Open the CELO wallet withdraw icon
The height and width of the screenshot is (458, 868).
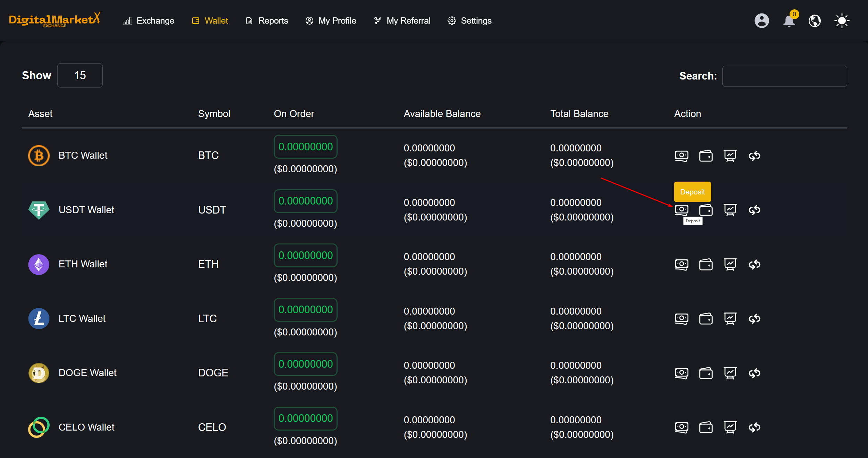pyautogui.click(x=706, y=427)
